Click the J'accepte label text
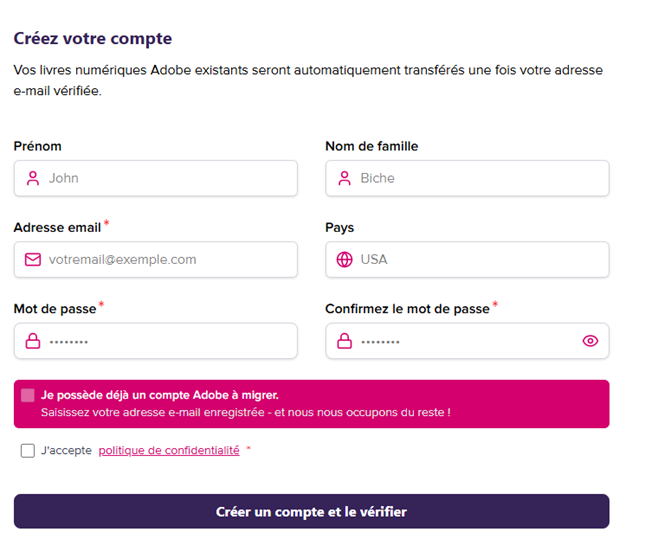Screen dimensions: 645x545 point(66,450)
